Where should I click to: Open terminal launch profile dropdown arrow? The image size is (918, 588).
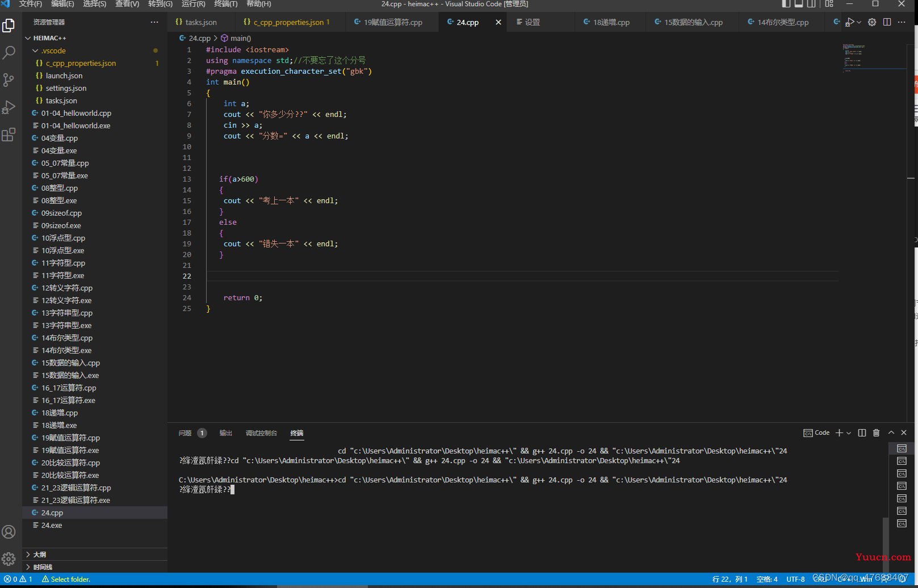(x=849, y=432)
